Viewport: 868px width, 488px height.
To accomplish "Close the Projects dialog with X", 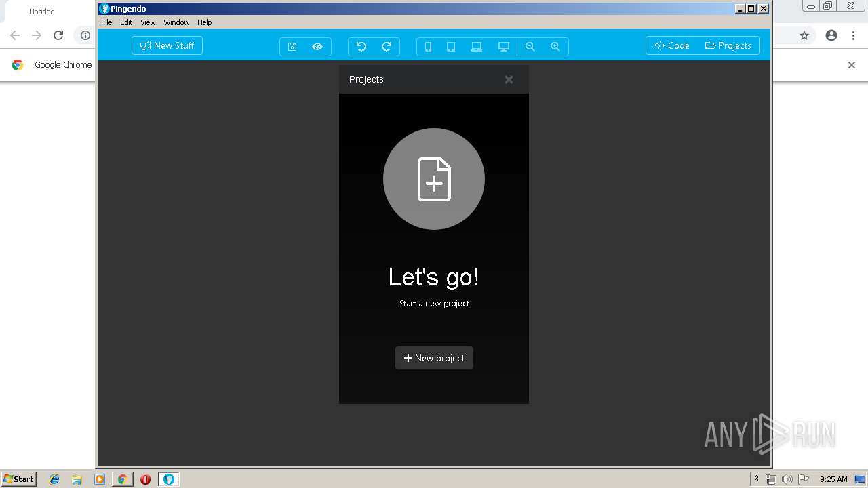I will click(509, 79).
